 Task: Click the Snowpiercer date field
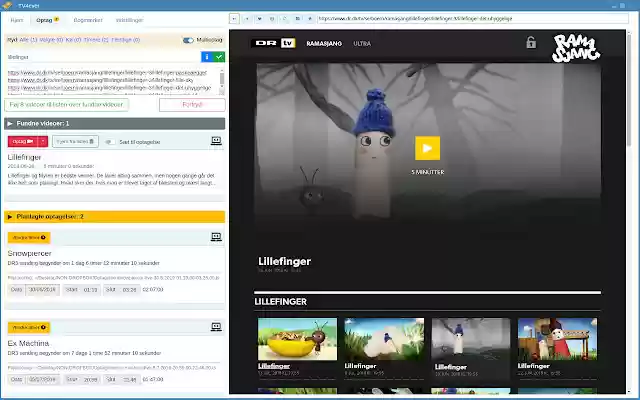pyautogui.click(x=42, y=289)
